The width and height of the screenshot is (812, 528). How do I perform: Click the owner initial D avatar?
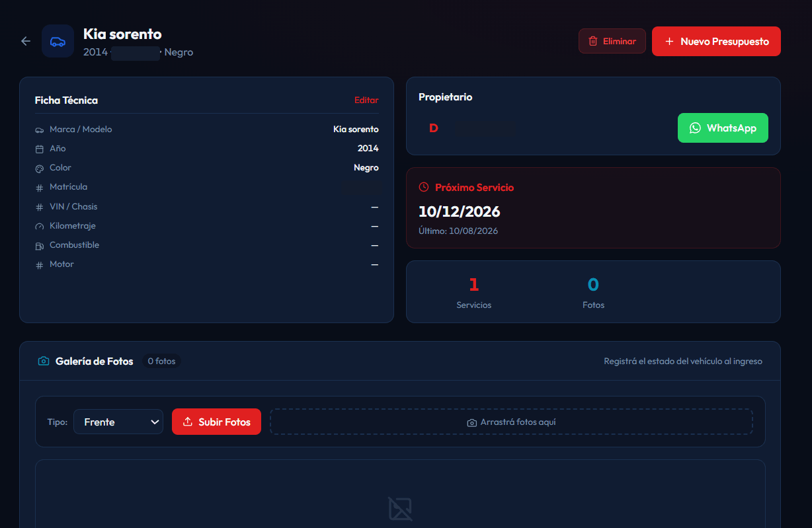434,128
